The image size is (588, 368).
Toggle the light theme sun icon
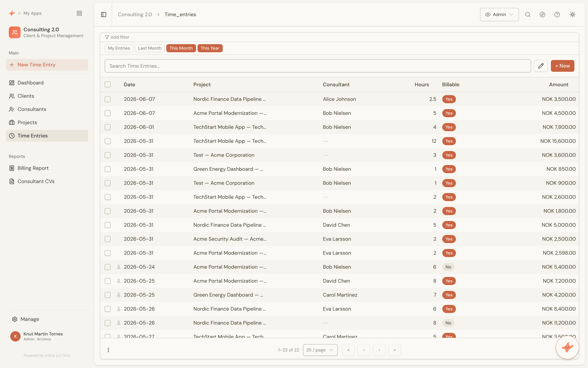click(572, 15)
